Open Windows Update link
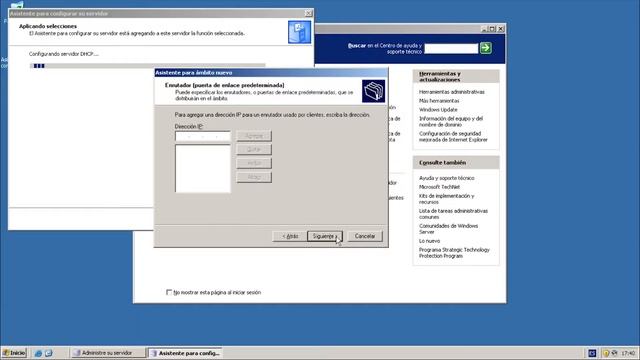Image resolution: width=640 pixels, height=360 pixels. (438, 110)
